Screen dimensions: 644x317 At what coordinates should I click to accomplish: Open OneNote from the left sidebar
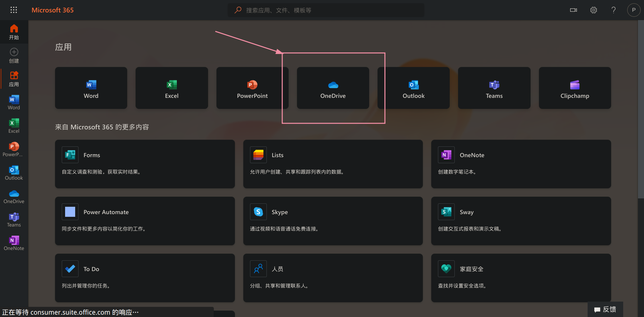(14, 243)
